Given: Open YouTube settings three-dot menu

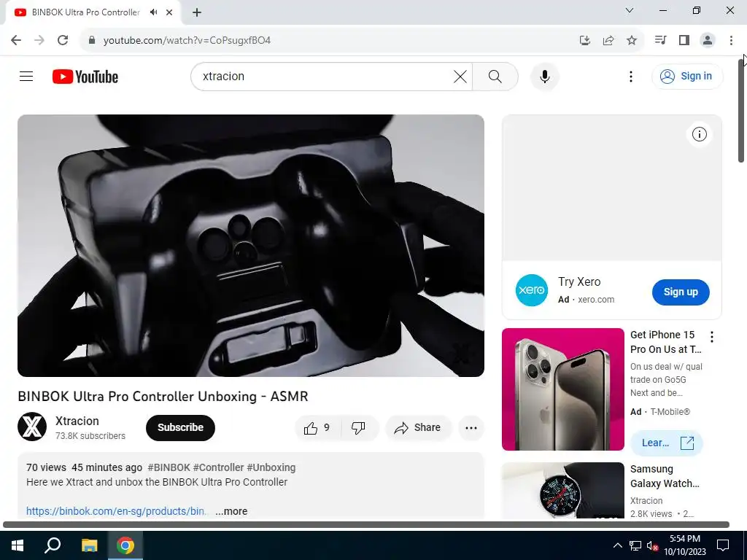Looking at the screenshot, I should click(631, 76).
